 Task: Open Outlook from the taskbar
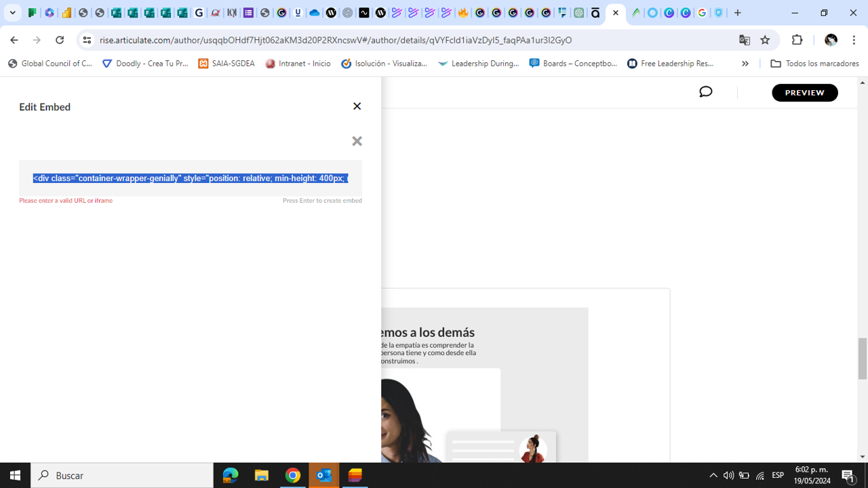click(x=324, y=476)
